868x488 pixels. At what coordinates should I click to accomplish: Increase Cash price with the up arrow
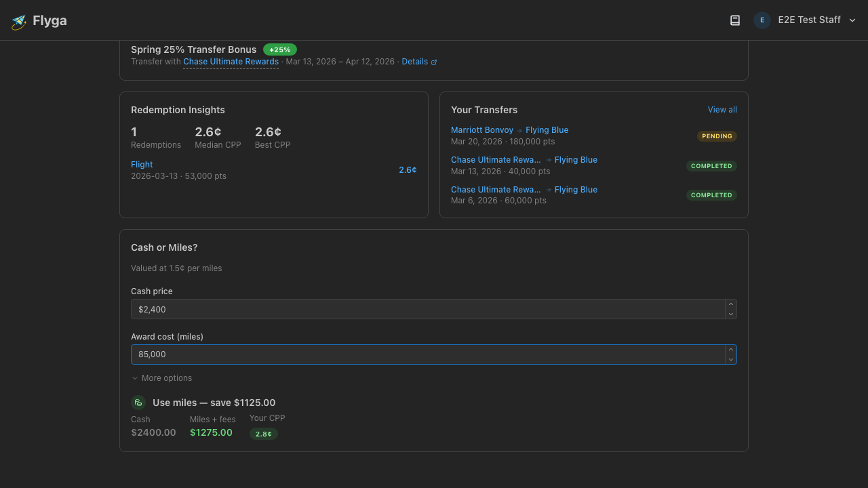(731, 304)
